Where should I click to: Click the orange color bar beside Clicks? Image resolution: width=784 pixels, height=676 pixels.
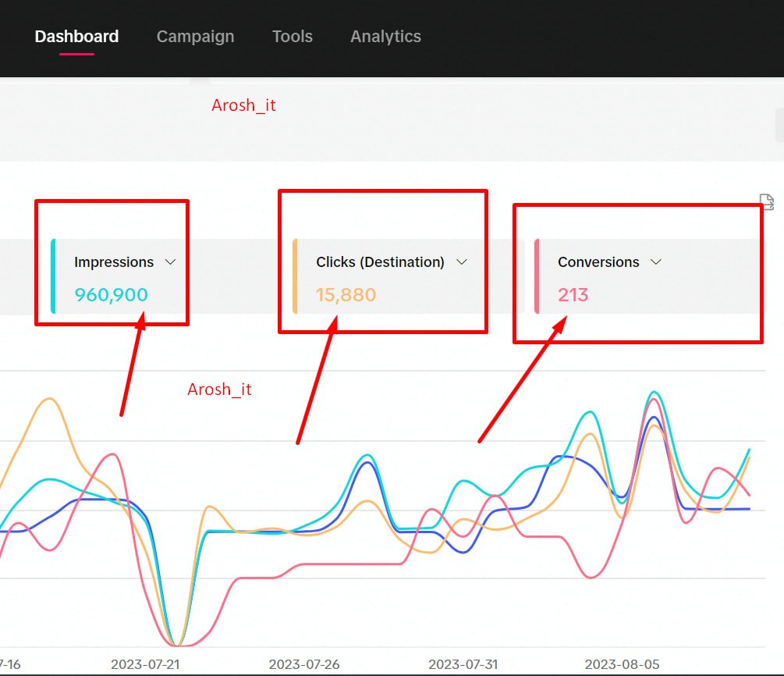pyautogui.click(x=295, y=276)
